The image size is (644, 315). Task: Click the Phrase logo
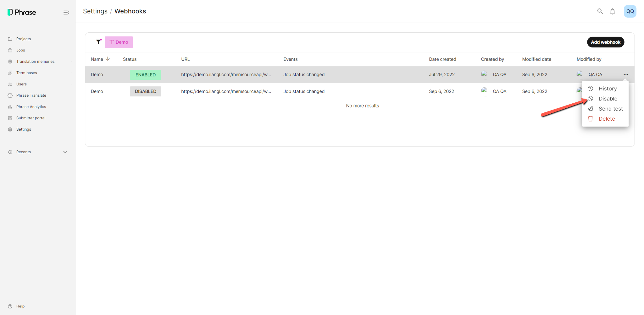pyautogui.click(x=22, y=12)
